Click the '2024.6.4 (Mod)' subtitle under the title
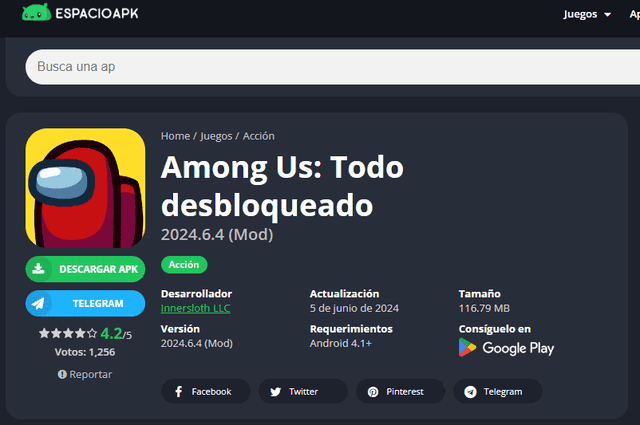 [x=217, y=235]
